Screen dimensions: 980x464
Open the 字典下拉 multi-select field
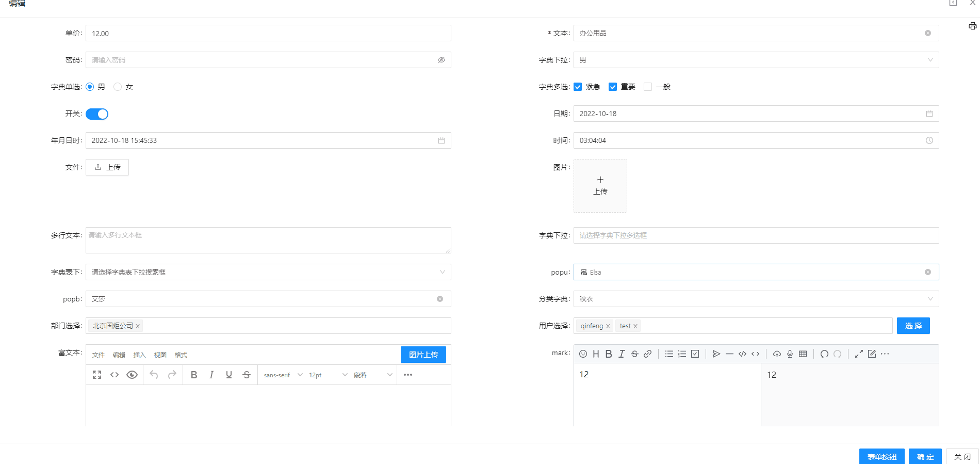pyautogui.click(x=756, y=235)
